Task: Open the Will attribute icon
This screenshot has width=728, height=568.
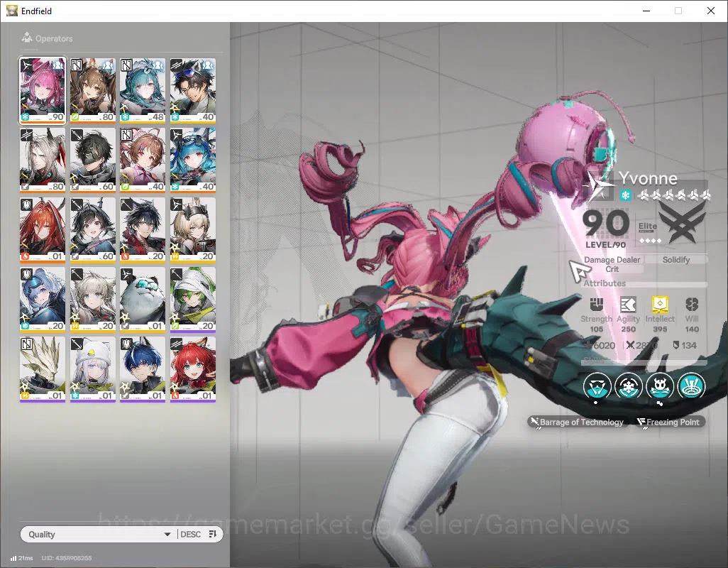Action: (x=692, y=305)
